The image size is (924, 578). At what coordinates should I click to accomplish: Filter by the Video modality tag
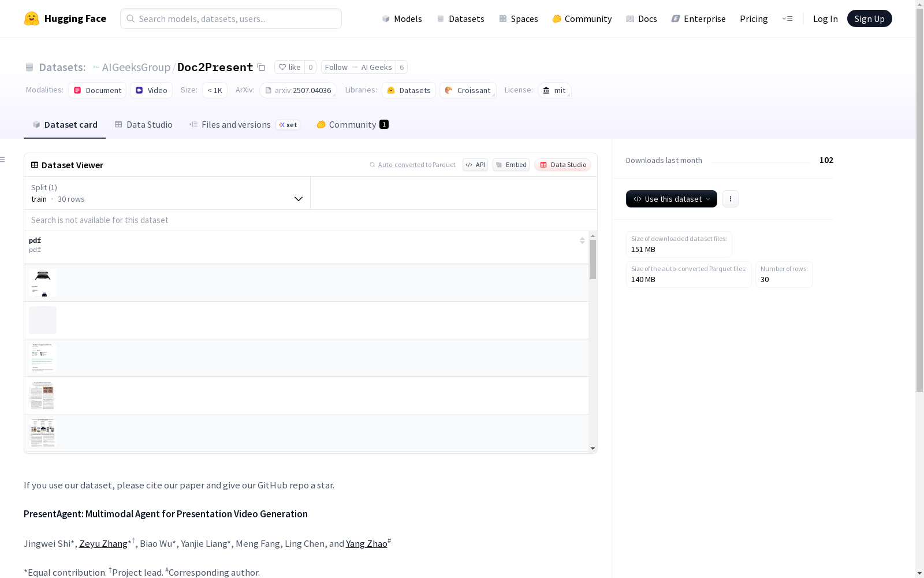151,90
